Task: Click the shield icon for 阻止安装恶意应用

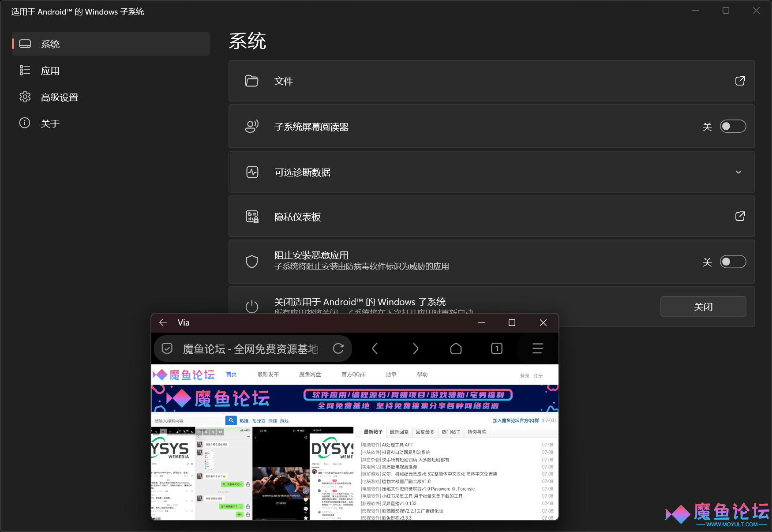Action: [x=252, y=262]
